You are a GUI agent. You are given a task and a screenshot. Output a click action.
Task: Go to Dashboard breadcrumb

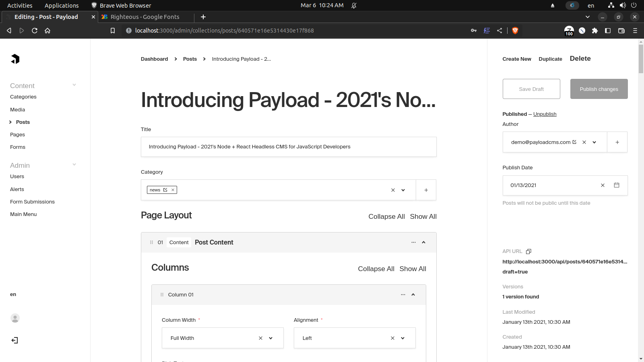tap(155, 59)
